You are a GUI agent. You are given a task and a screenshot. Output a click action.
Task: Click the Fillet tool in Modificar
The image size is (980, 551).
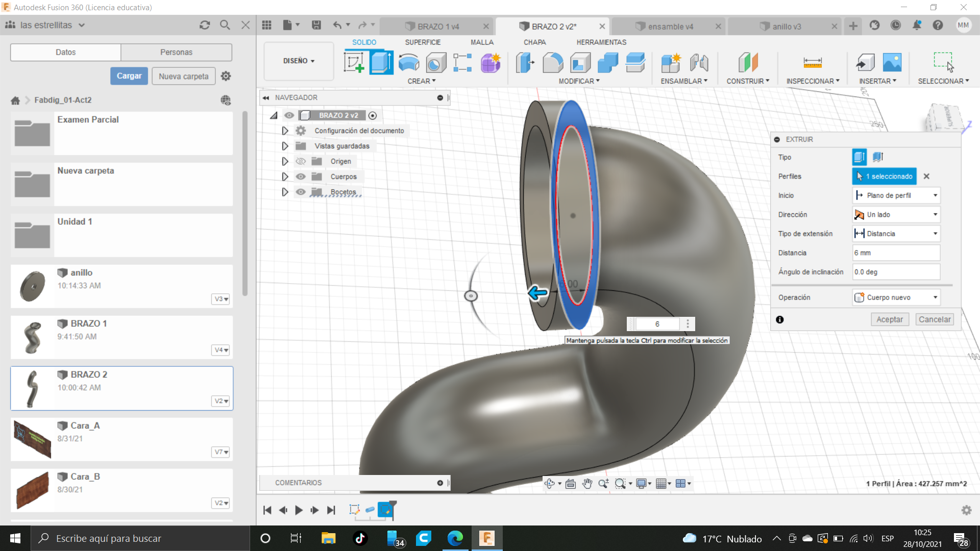click(x=553, y=63)
